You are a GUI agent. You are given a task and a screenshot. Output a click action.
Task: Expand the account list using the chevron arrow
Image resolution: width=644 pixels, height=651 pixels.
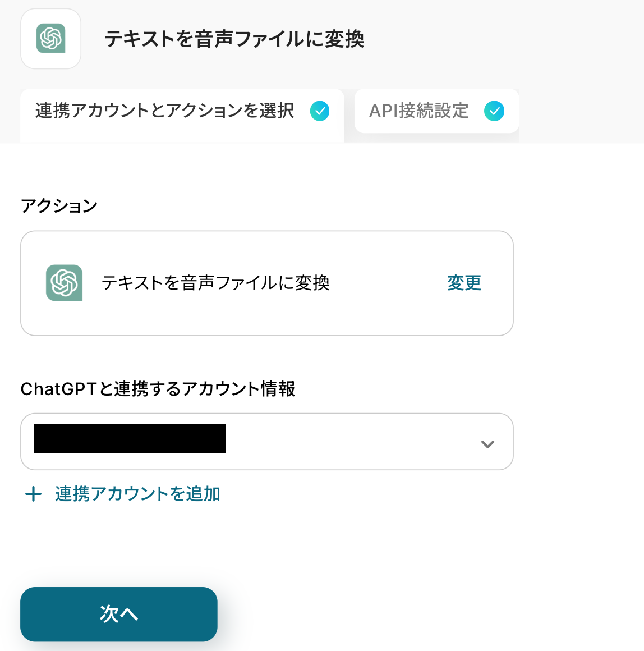tap(487, 444)
